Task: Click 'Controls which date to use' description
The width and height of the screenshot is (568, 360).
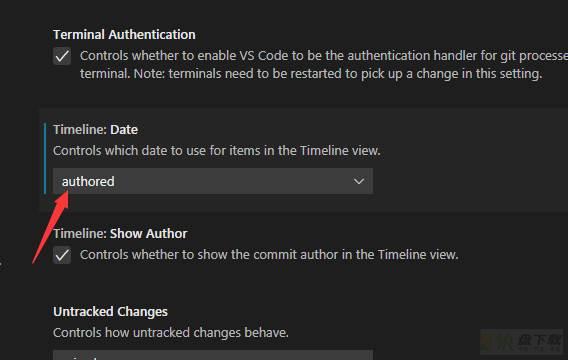Action: point(217,151)
